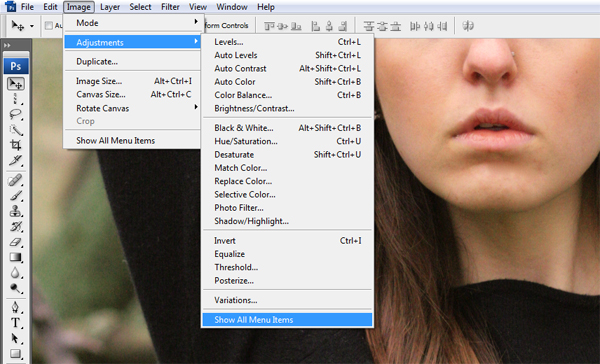
Task: Open the Select menu
Action: point(140,7)
